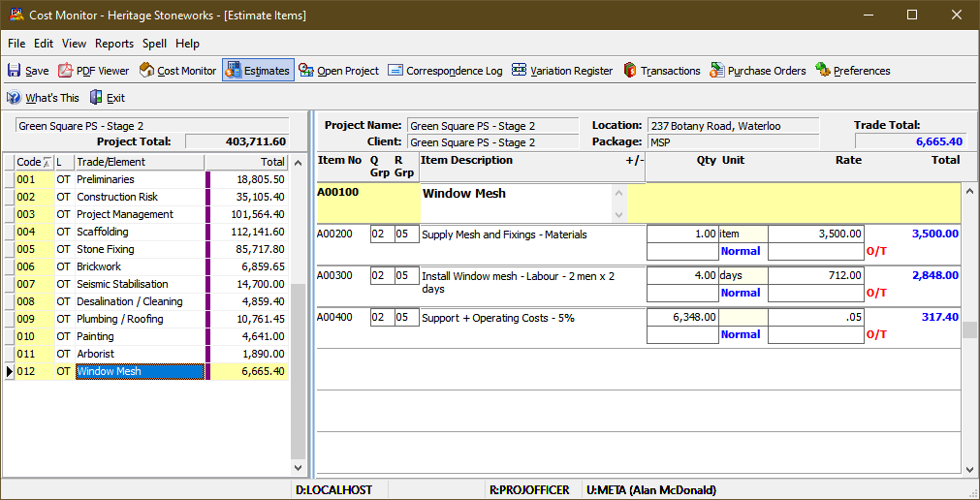
Task: Click down arrow in Window Mesh description box
Action: (x=618, y=214)
